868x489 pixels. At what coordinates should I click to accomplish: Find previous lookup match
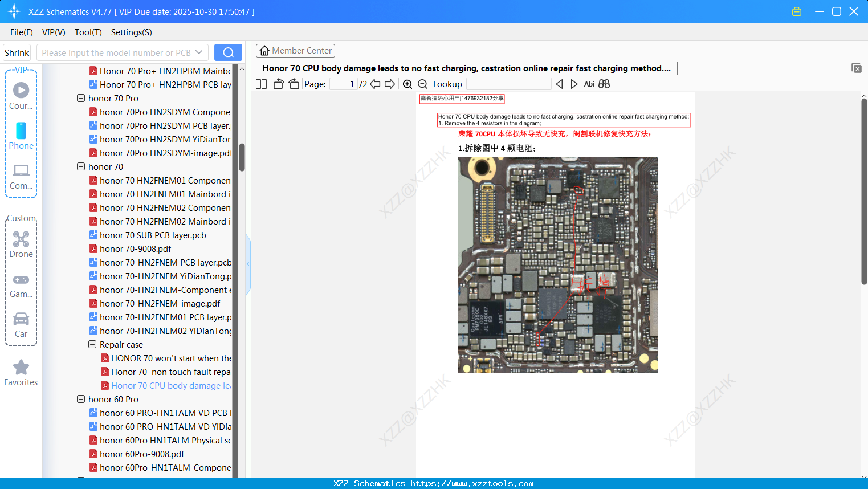click(x=559, y=84)
